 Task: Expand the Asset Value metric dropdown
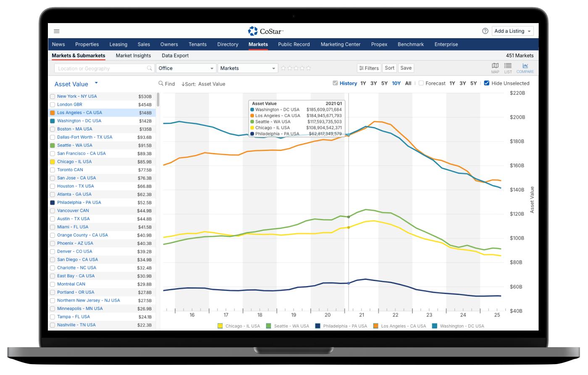(96, 83)
